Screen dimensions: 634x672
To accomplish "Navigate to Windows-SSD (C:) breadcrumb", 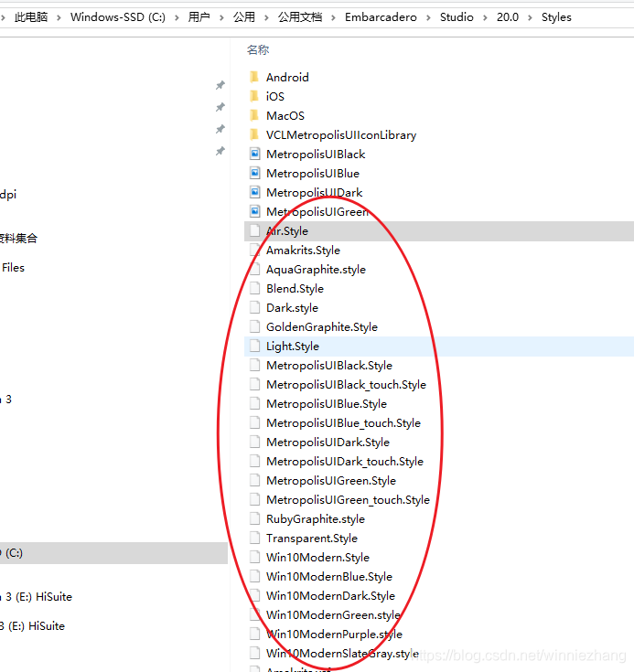I will coord(117,17).
